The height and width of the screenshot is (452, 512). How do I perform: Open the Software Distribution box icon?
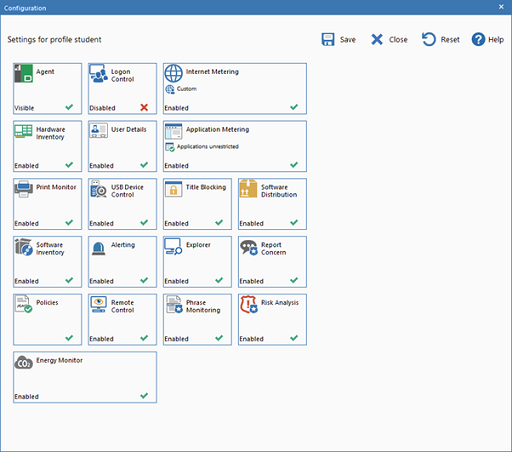[248, 189]
